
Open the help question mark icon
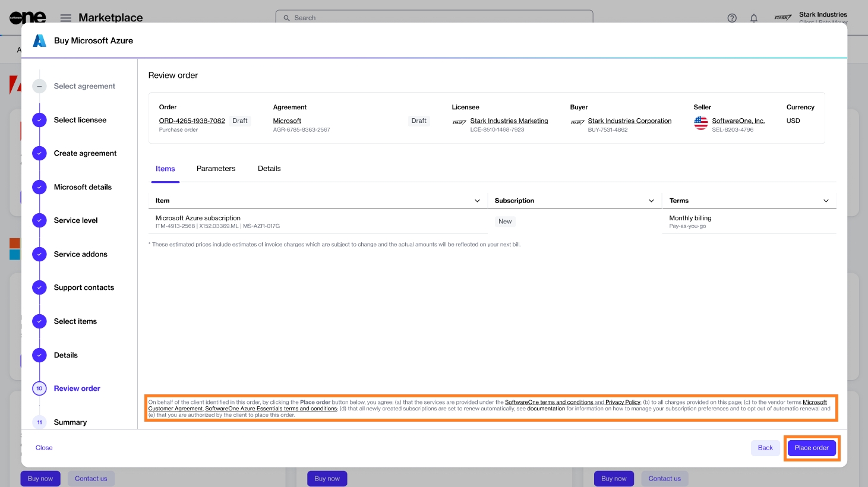[732, 18]
